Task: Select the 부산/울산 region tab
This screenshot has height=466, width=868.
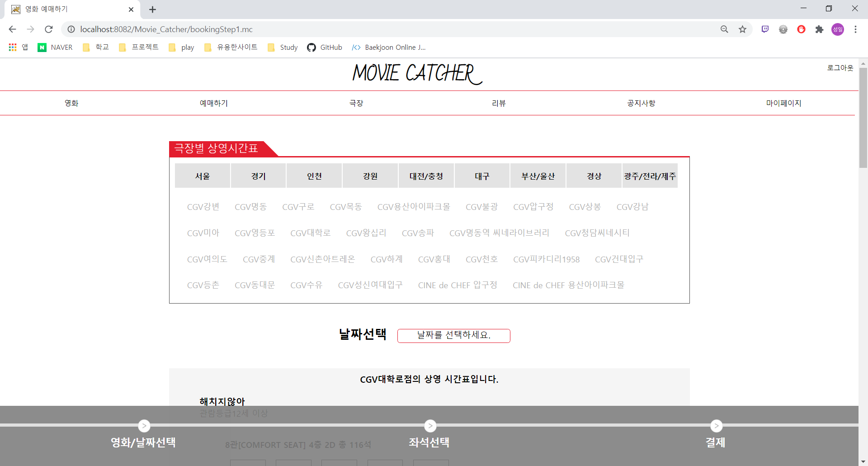Action: pos(538,176)
